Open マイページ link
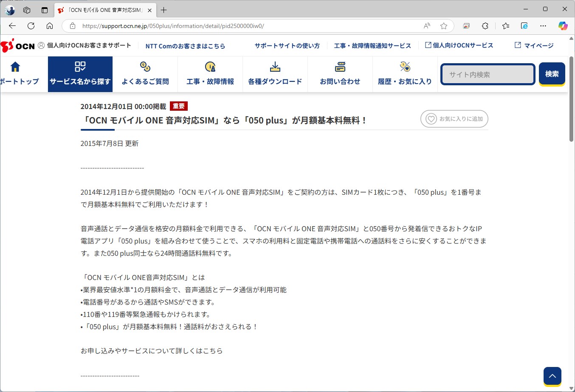The image size is (575, 392). [x=534, y=45]
